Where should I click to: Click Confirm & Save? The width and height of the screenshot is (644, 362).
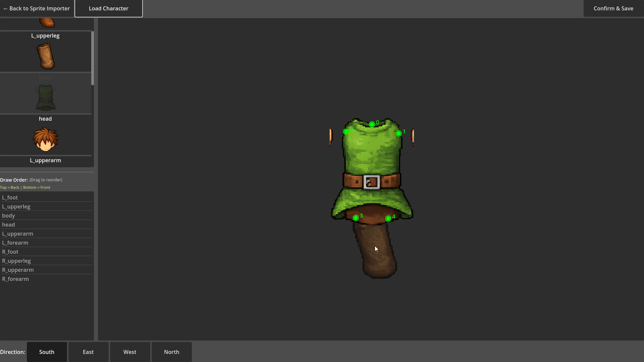[613, 8]
